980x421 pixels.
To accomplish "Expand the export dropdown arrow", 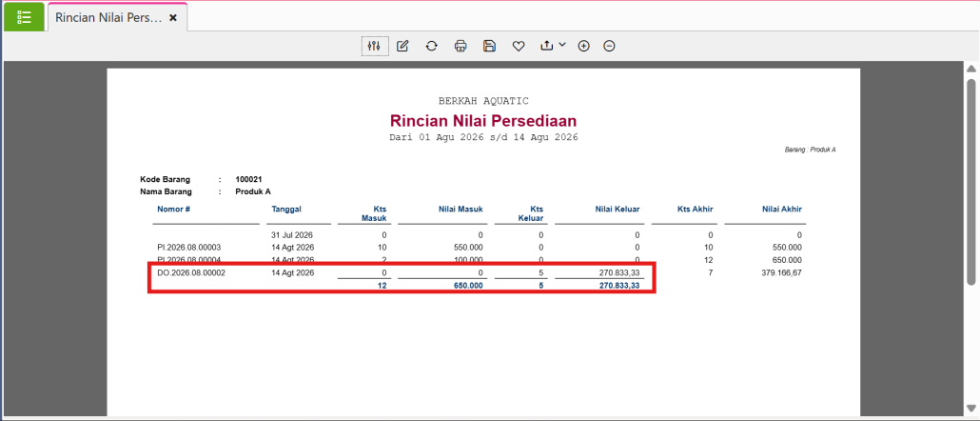I will pyautogui.click(x=562, y=45).
